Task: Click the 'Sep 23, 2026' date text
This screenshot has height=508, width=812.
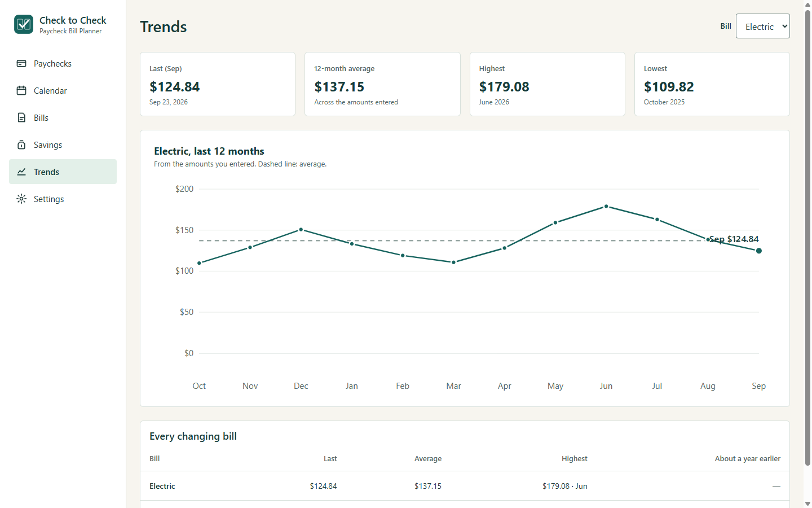Action: coord(169,102)
